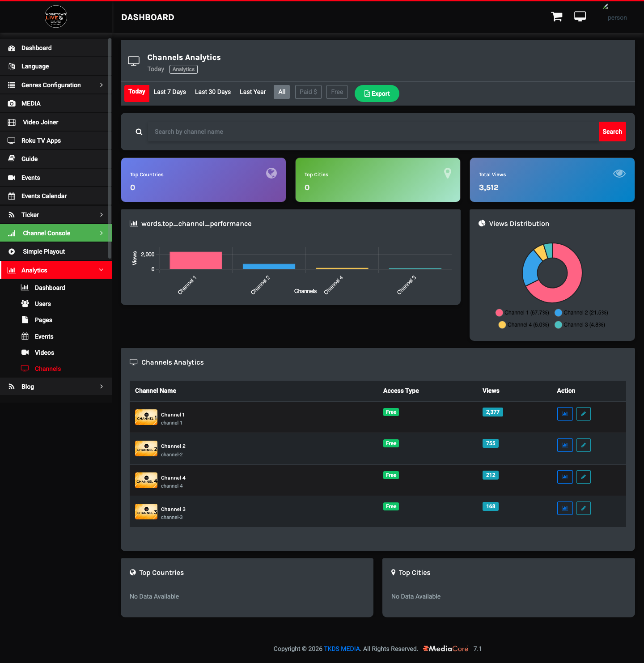Select the All access filter
Screen dimensions: 644x663
[282, 92]
